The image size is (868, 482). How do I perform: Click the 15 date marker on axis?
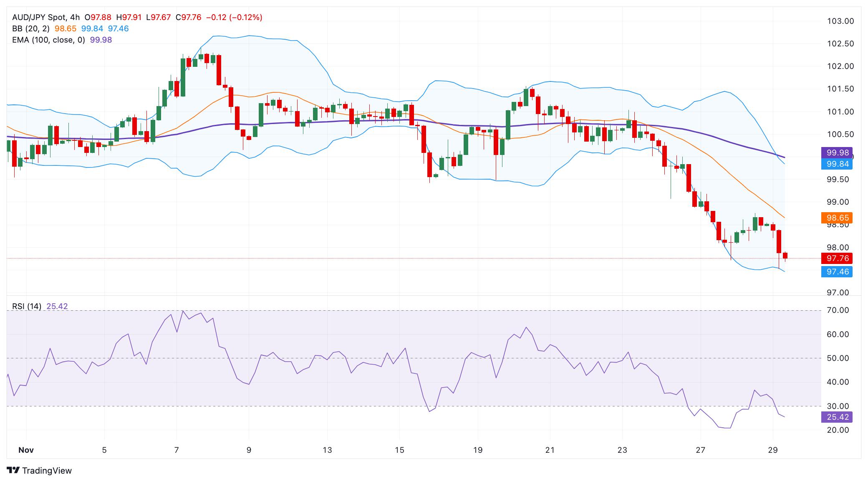[x=399, y=450]
